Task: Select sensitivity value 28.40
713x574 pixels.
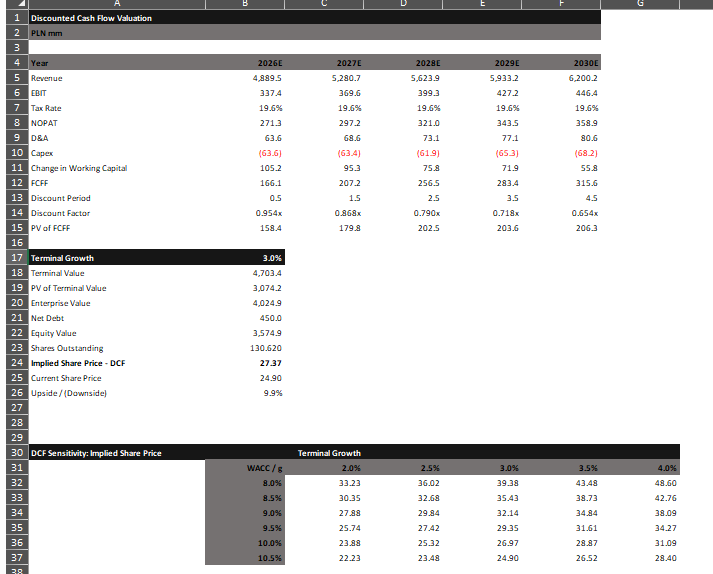Action: (665, 558)
